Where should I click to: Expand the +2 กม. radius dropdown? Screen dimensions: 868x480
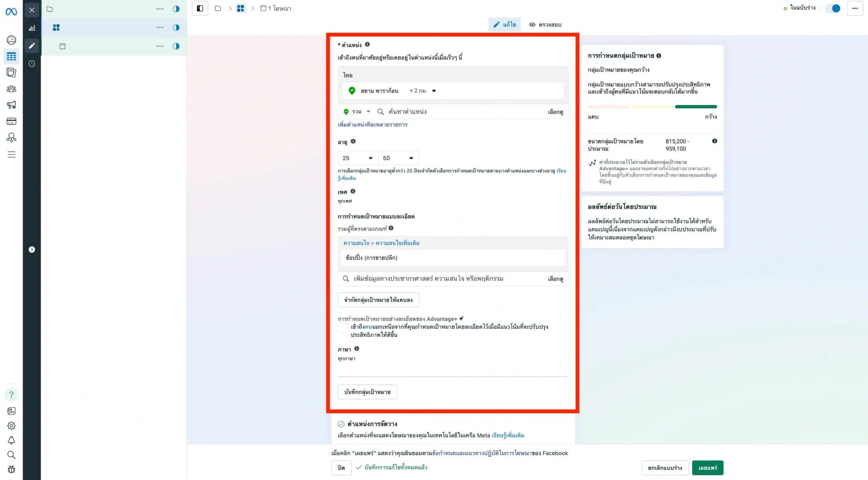tap(423, 91)
